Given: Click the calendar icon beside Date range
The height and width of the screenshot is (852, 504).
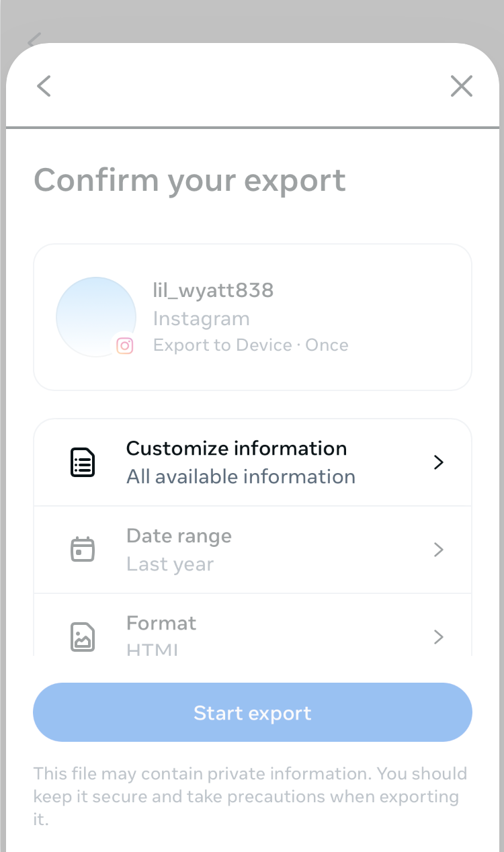Looking at the screenshot, I should point(82,549).
